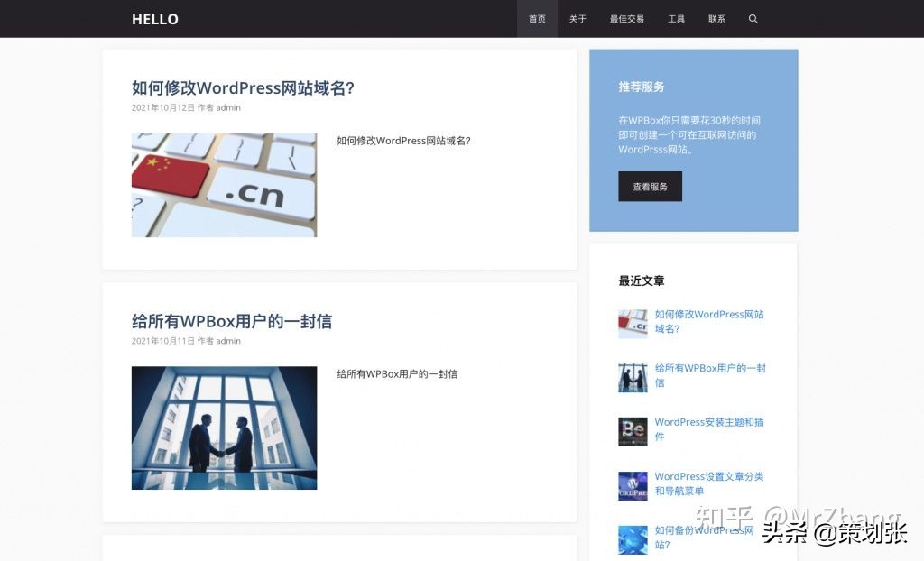924x561 pixels.
Task: Go to the 首页 menu item
Action: [537, 19]
